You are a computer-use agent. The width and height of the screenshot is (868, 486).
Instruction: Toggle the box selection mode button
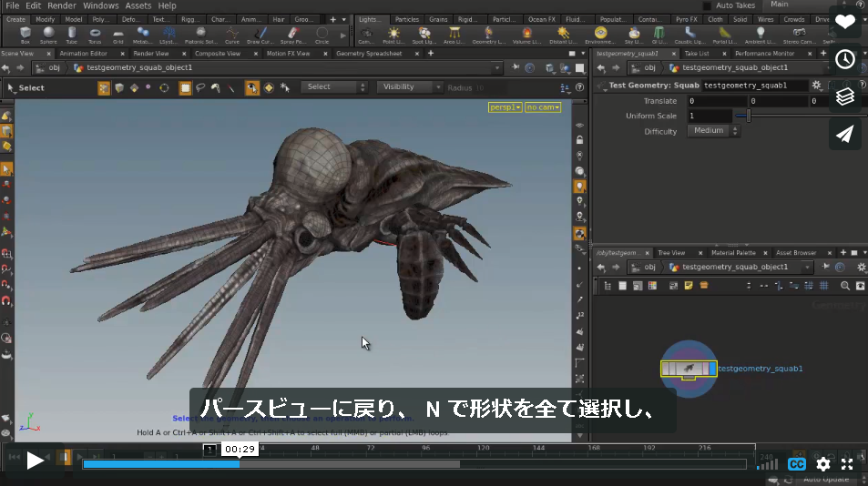[x=185, y=88]
